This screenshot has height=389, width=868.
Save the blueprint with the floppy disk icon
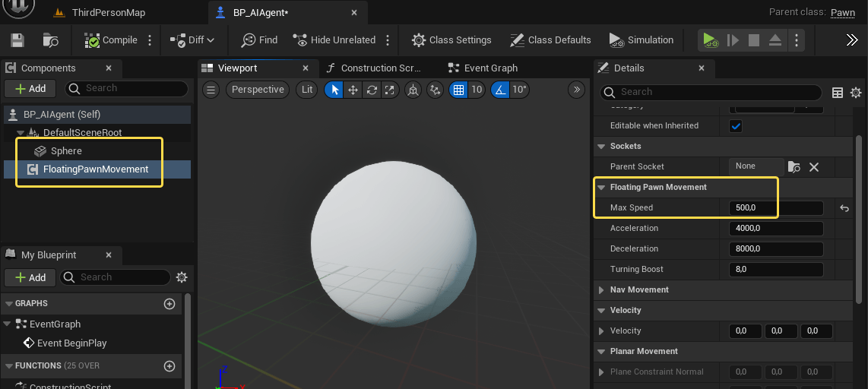pyautogui.click(x=17, y=40)
